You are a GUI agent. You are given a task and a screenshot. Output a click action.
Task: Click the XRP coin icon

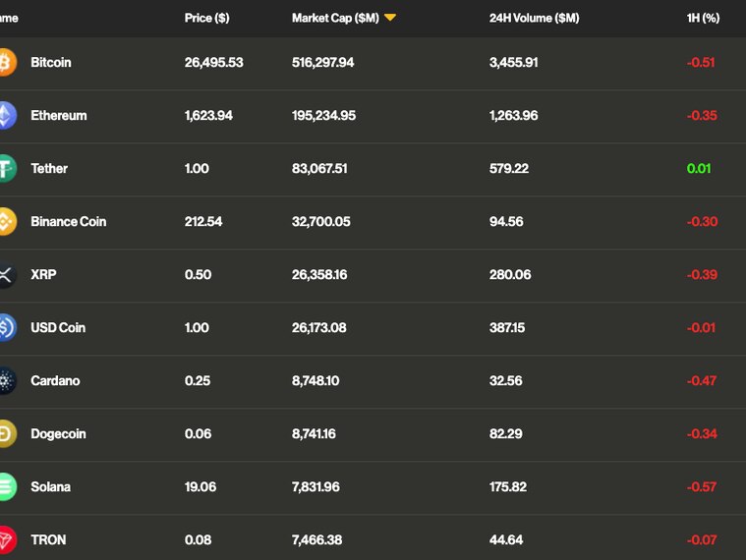point(6,274)
